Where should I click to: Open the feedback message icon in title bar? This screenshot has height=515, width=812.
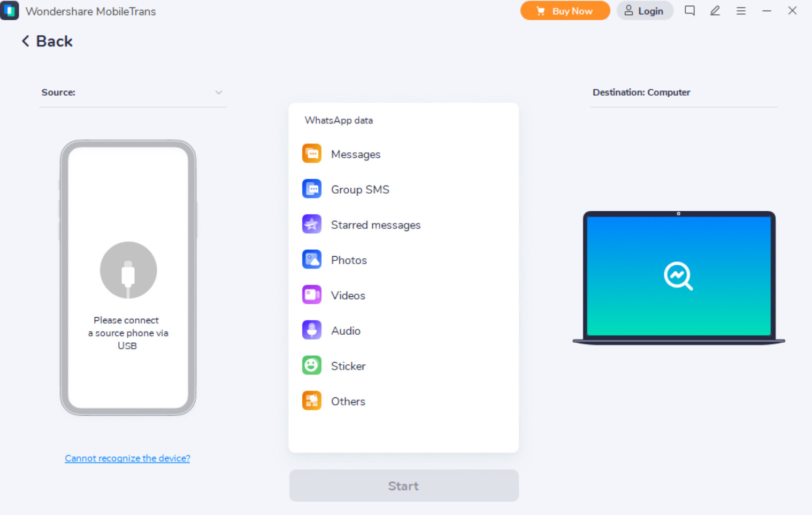tap(690, 11)
